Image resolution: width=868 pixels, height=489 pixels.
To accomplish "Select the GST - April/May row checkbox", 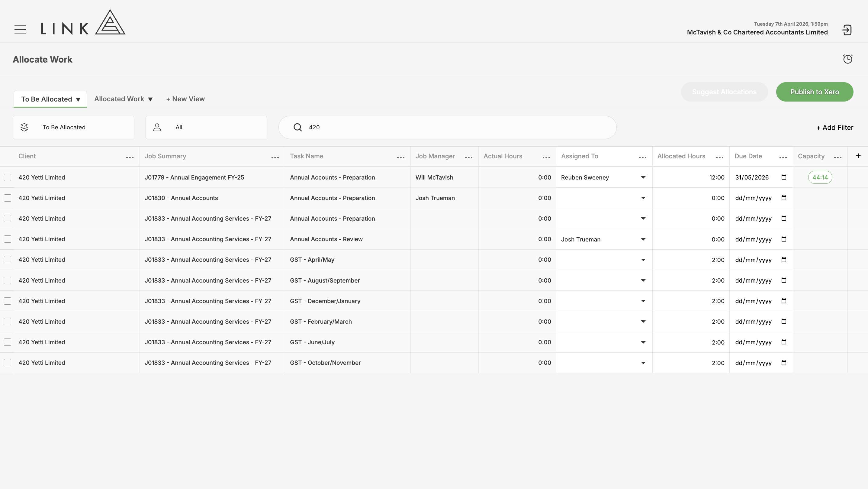I will pyautogui.click(x=8, y=260).
